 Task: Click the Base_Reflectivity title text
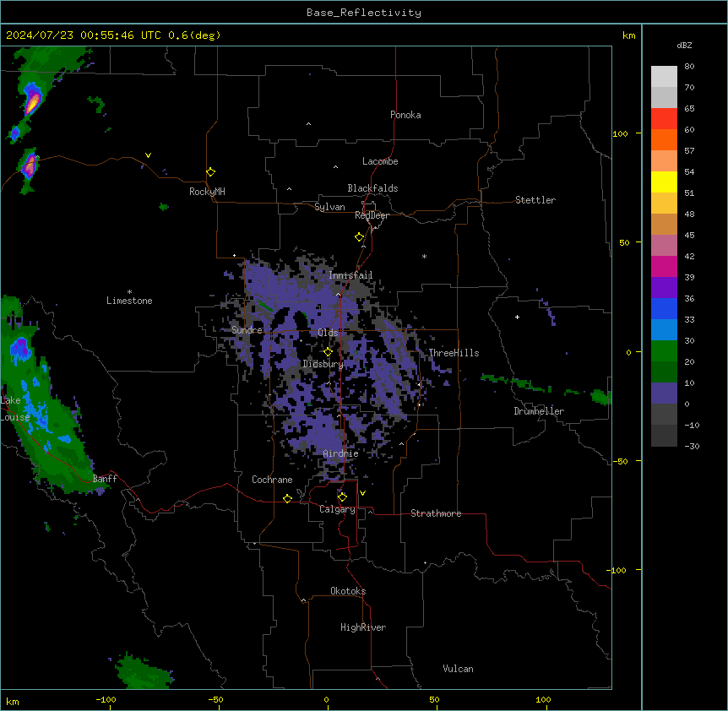pyautogui.click(x=364, y=13)
